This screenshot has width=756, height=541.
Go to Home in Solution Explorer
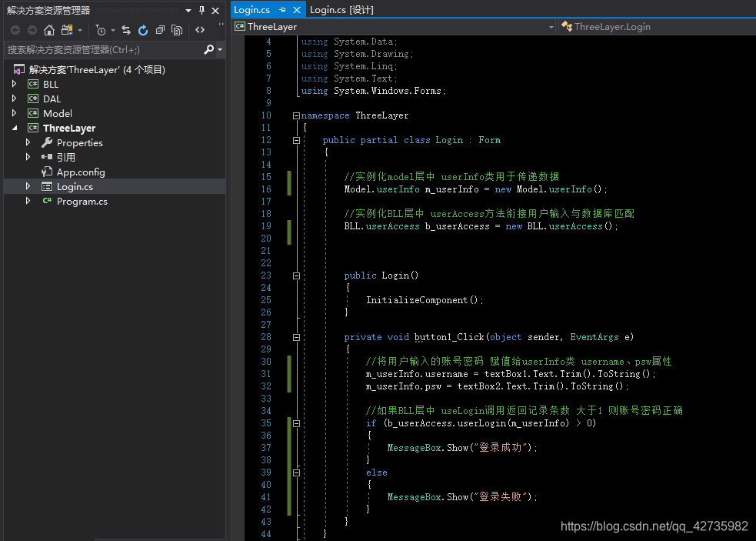coord(48,31)
